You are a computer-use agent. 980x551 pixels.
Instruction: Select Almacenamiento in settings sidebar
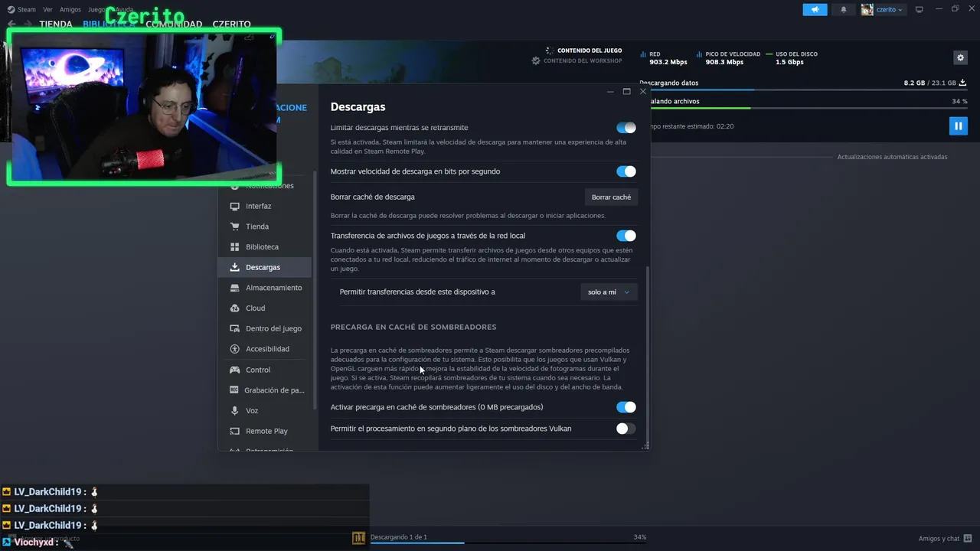coord(265,288)
